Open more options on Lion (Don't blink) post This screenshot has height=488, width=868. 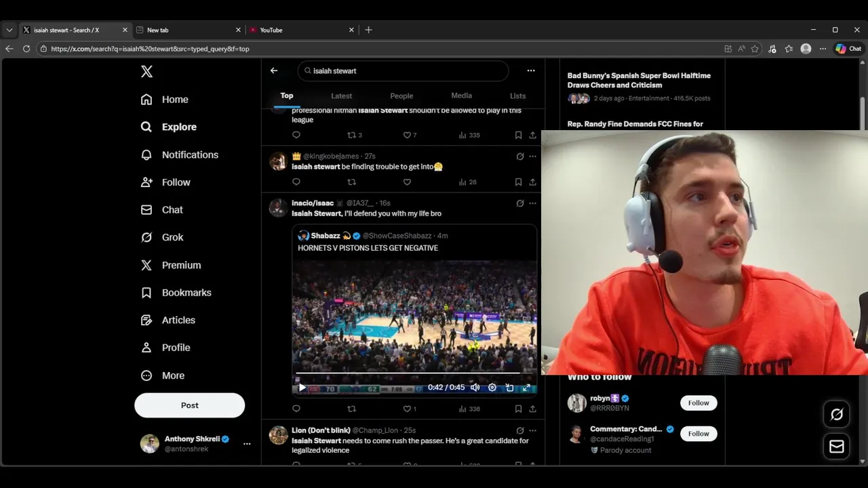click(532, 430)
